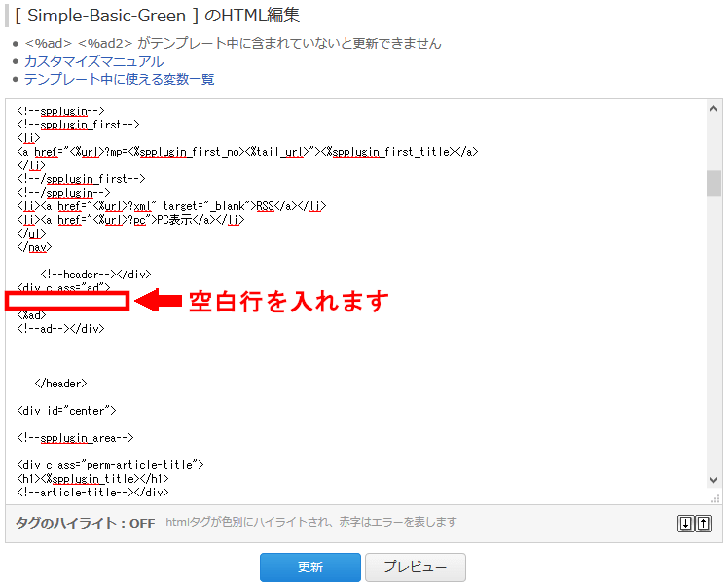Open the カスタマイズマニュアル link

[93, 61]
